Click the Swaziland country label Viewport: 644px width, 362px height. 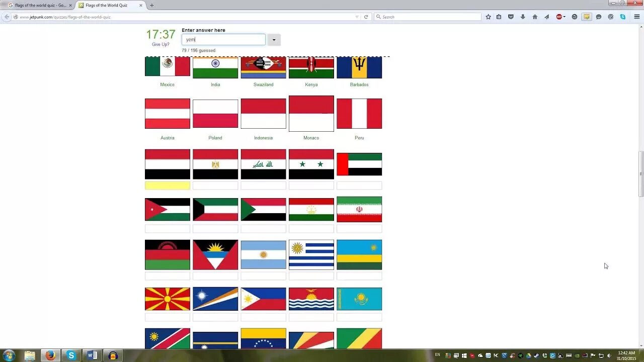click(x=263, y=84)
